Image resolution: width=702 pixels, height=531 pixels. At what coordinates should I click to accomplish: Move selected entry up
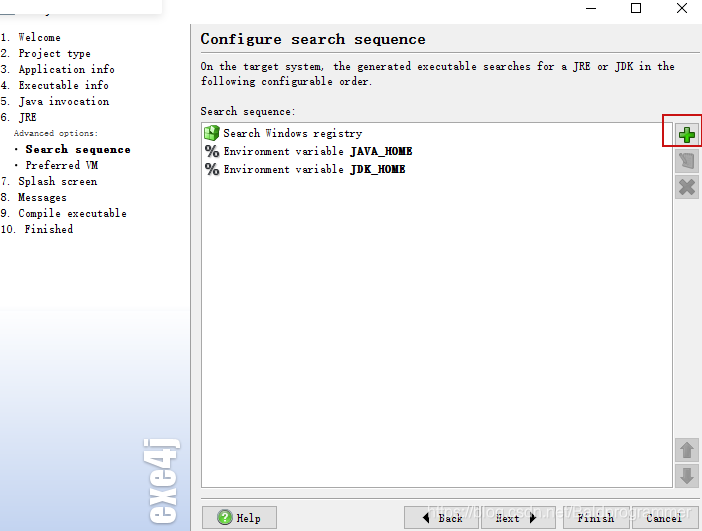(687, 450)
